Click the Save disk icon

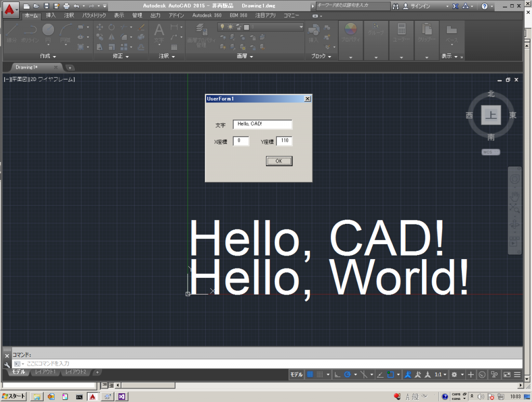coord(46,6)
